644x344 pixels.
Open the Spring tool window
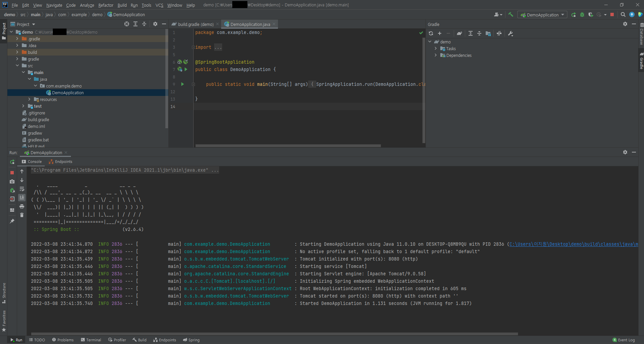191,340
